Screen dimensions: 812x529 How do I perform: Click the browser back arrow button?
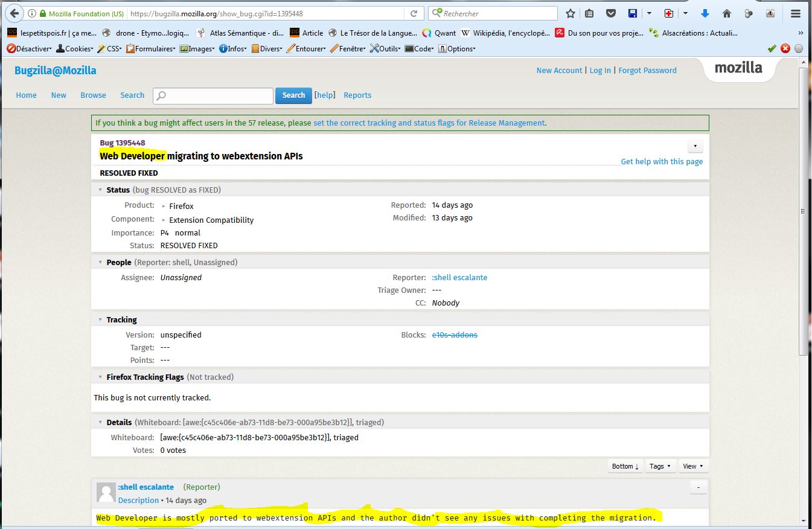(x=14, y=13)
